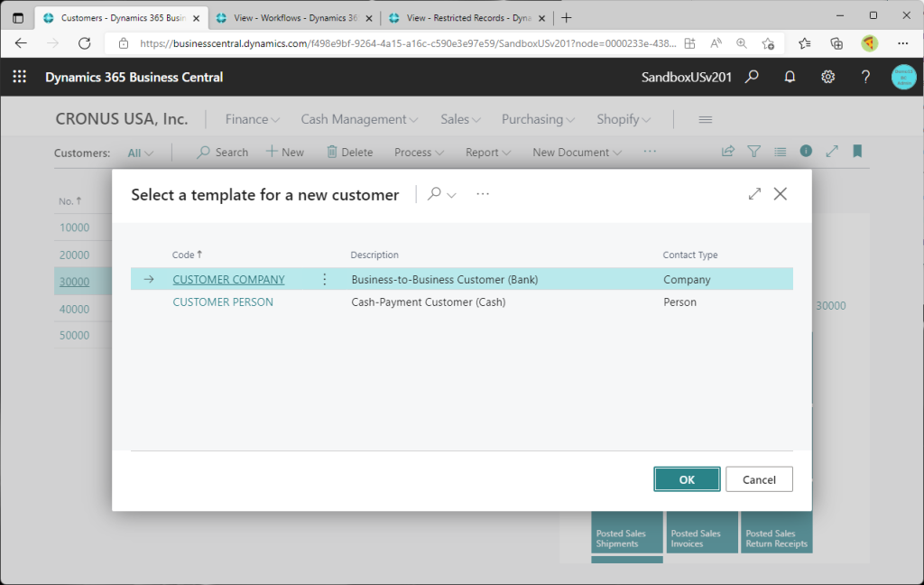
Task: Bookmark the Customers page
Action: (x=857, y=152)
